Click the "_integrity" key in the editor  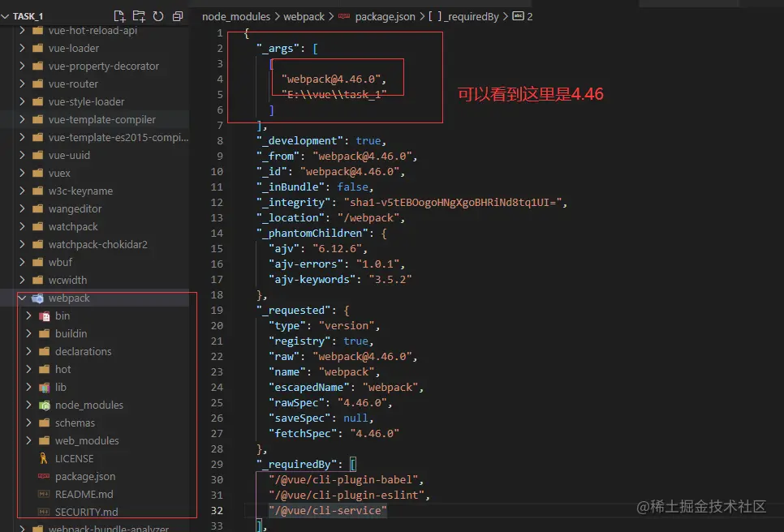[294, 202]
